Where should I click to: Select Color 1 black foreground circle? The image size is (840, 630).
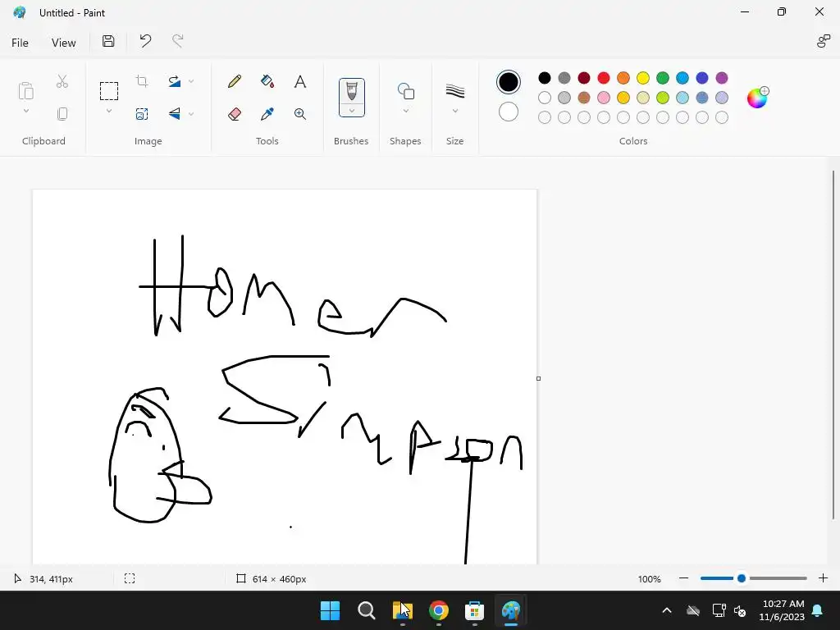point(509,82)
